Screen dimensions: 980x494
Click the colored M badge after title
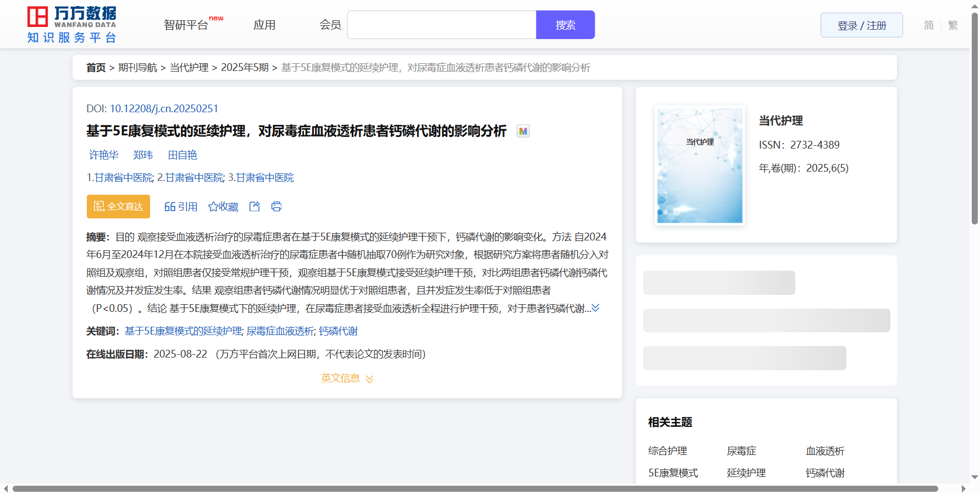523,131
